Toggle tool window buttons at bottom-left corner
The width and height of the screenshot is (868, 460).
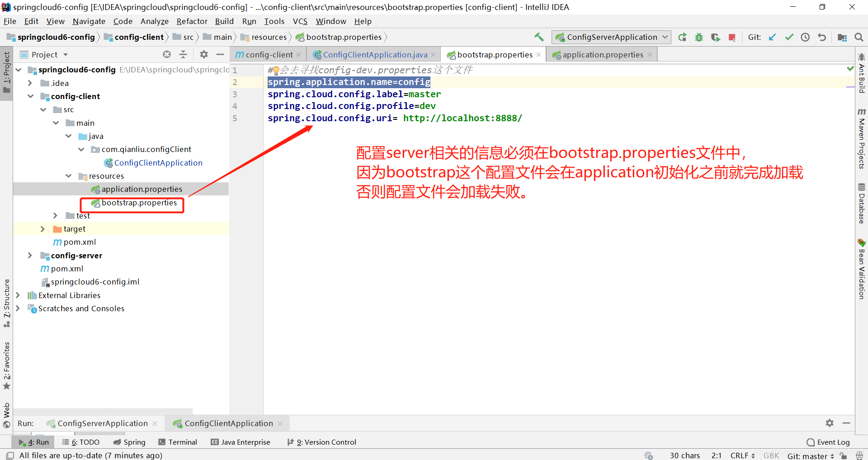tap(10, 455)
